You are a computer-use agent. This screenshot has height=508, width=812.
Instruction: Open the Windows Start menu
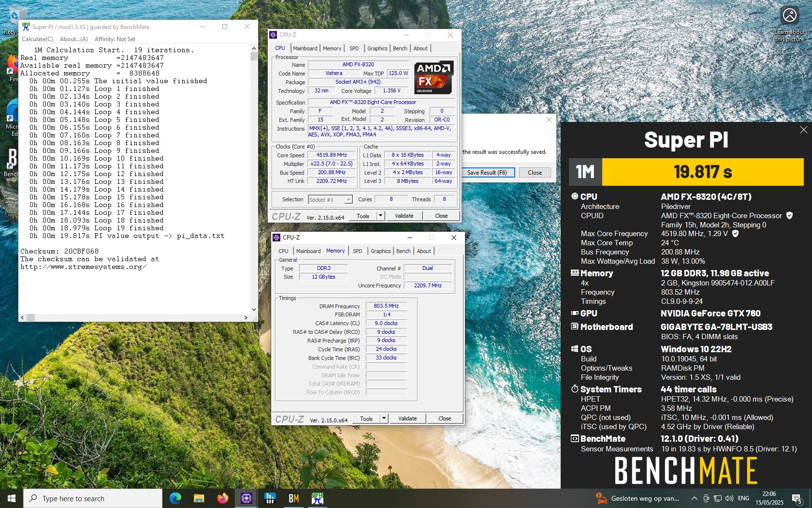(12, 498)
